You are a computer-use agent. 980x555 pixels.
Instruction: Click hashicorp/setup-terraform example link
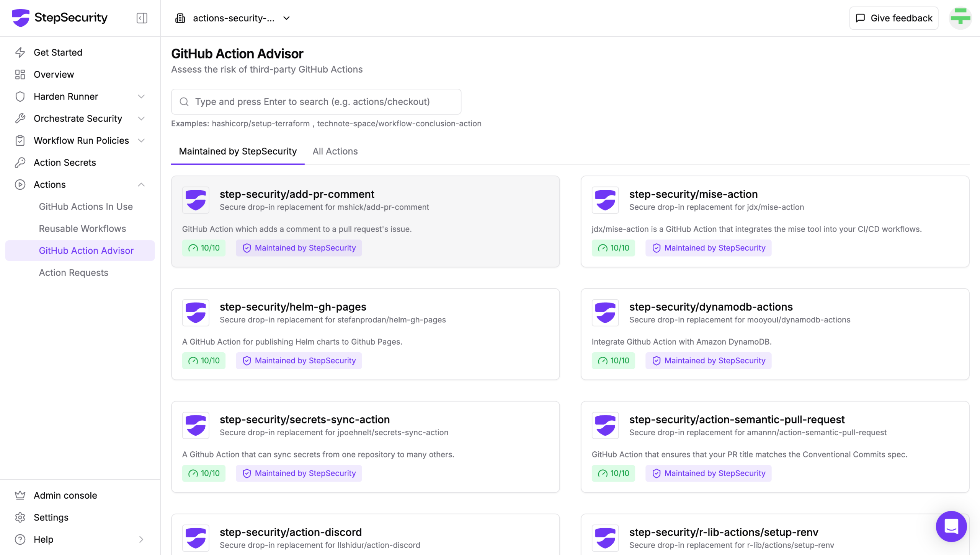click(260, 124)
